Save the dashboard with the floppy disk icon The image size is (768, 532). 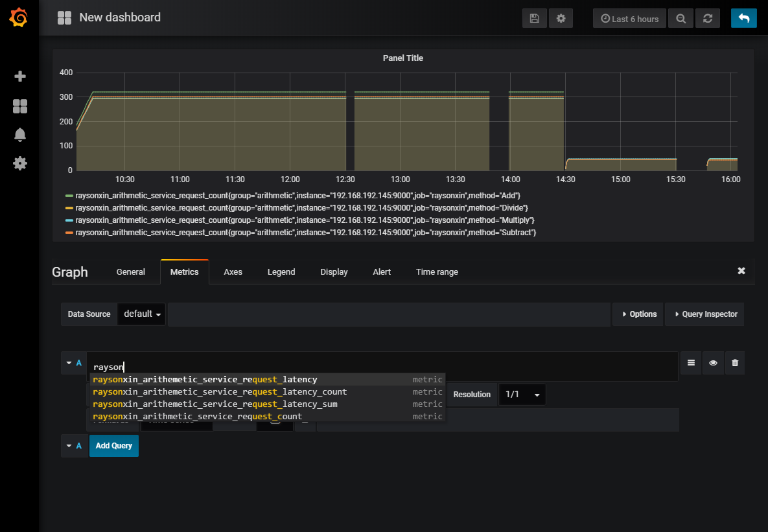(534, 19)
